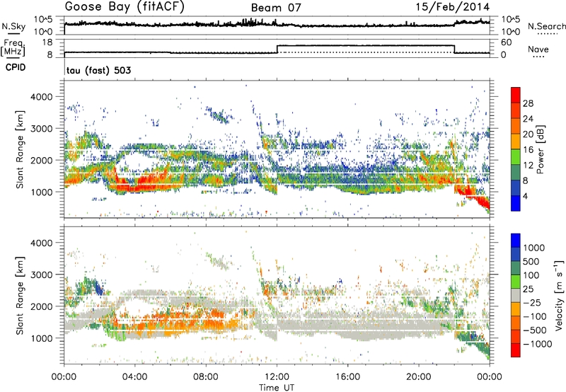Click the '500' velocity colorbar value
566x392 pixels.
(x=531, y=262)
